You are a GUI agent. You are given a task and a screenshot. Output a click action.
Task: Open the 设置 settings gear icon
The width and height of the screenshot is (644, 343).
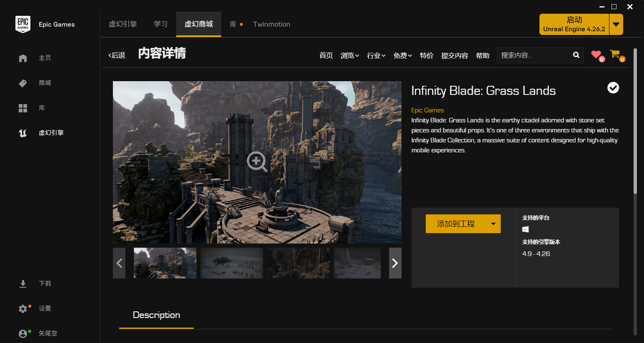(x=23, y=308)
